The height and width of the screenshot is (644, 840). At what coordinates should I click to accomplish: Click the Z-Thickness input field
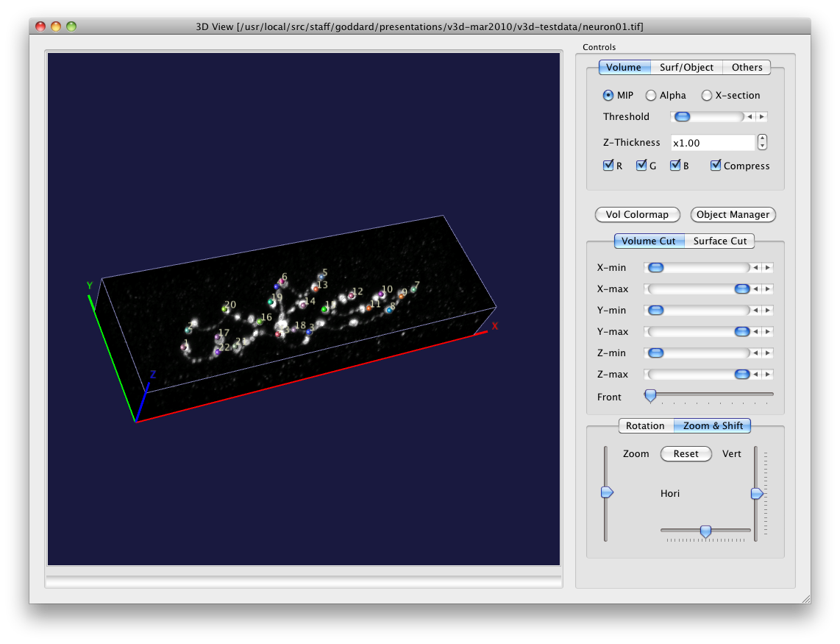[x=712, y=143]
